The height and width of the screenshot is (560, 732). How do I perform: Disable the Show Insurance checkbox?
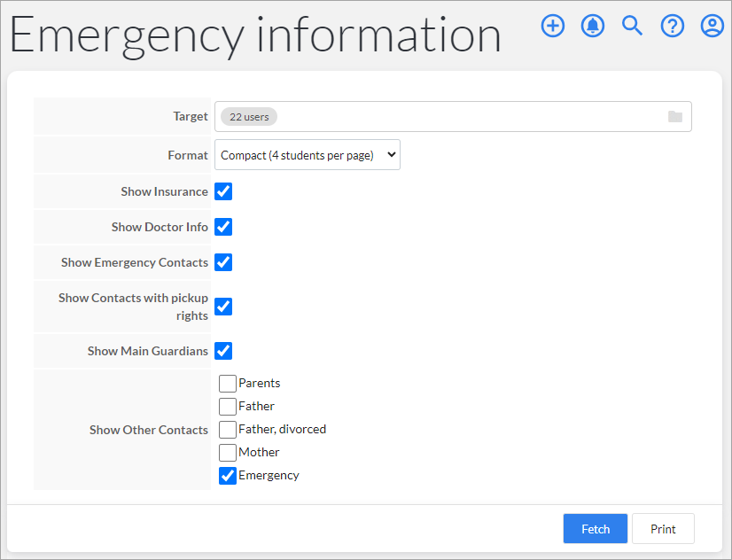click(x=223, y=191)
